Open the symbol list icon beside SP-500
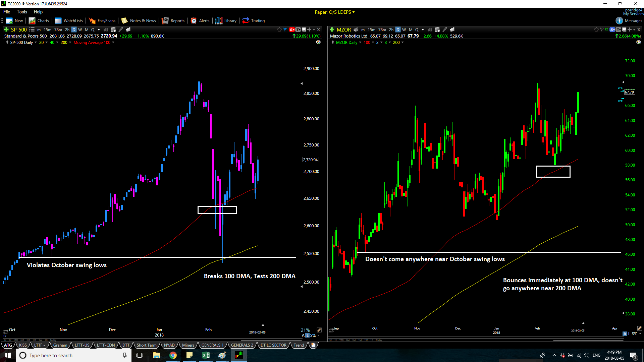The height and width of the screenshot is (362, 644). coord(32,29)
